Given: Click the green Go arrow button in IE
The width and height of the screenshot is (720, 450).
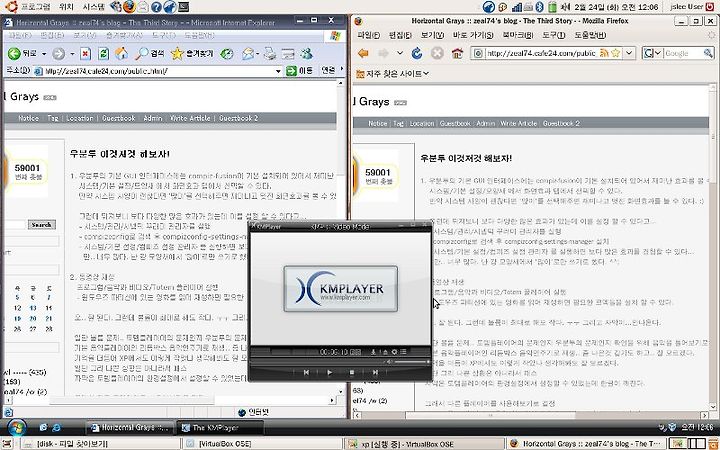Looking at the screenshot, I should coord(291,71).
